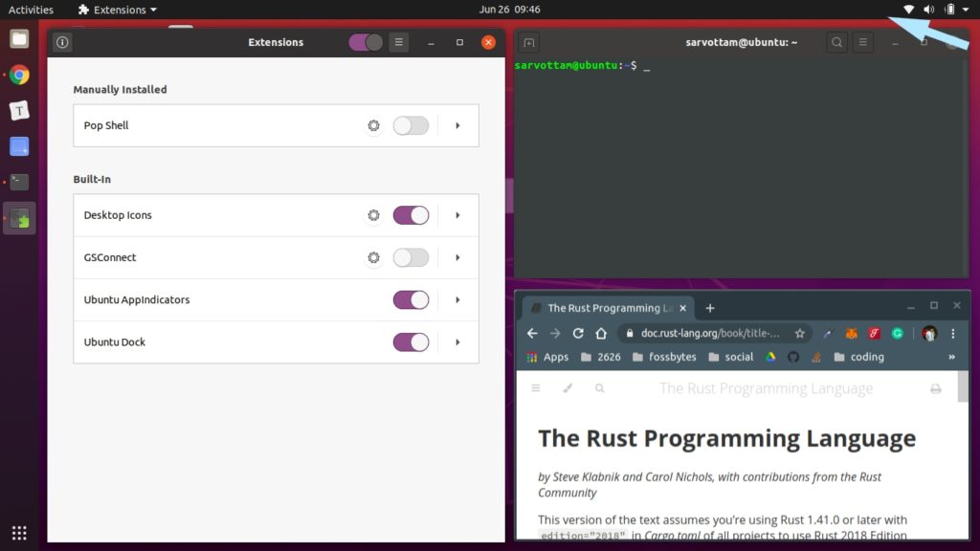Change the Rust book theme with paintbrush icon
This screenshot has width=980, height=551.
(x=567, y=387)
